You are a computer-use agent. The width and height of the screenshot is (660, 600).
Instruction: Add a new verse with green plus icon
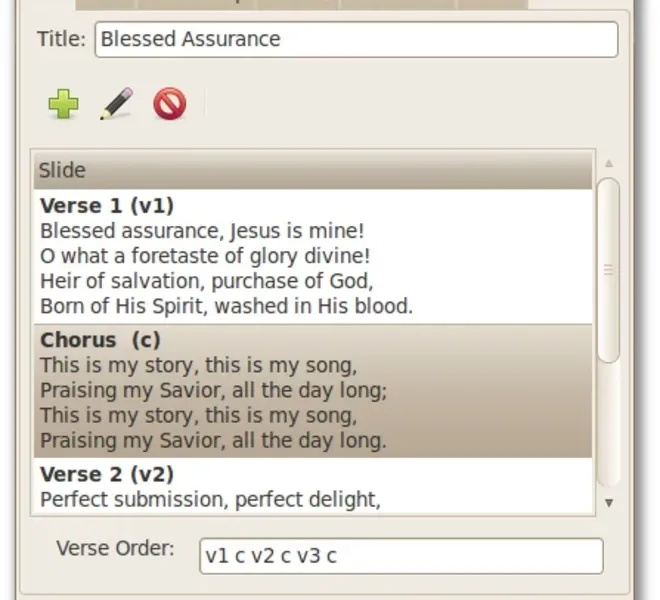(63, 104)
